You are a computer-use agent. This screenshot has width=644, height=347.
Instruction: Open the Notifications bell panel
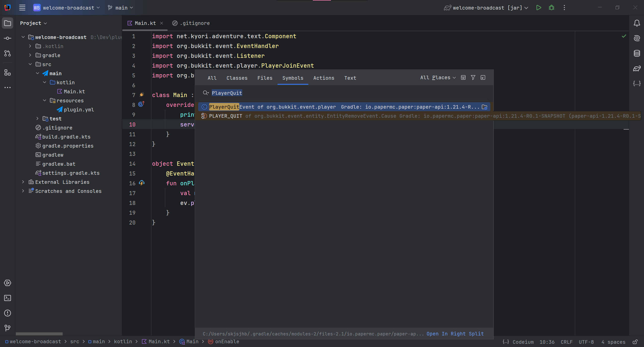637,23
